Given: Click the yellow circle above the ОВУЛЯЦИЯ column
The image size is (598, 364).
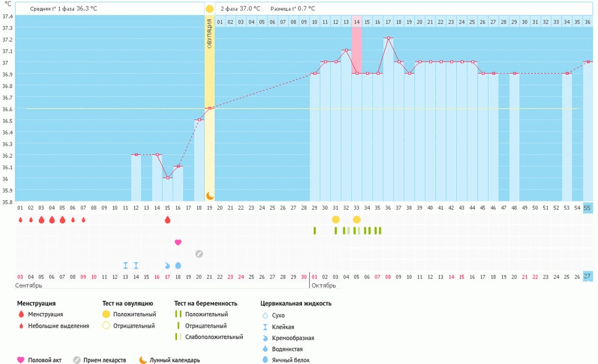Looking at the screenshot, I should (209, 9).
